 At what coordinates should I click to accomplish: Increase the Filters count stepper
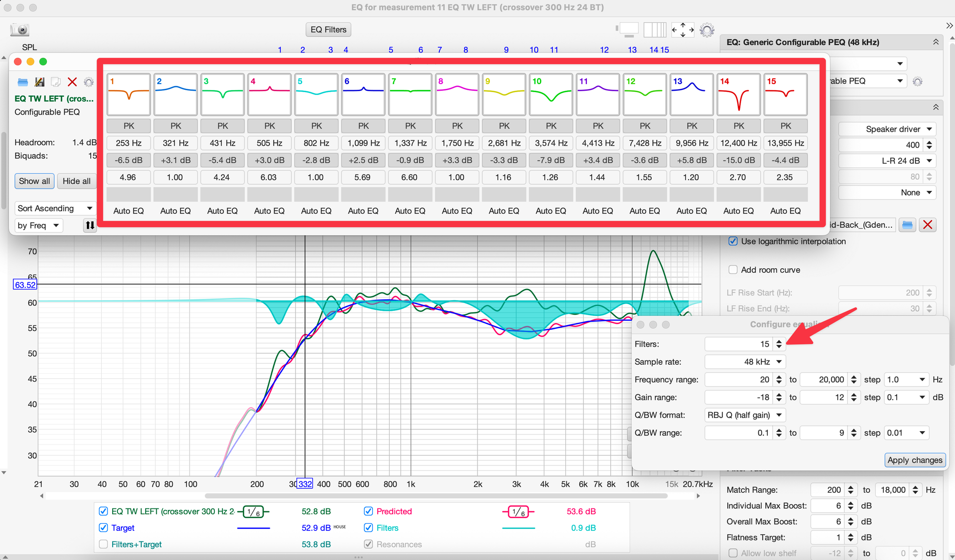[779, 341]
